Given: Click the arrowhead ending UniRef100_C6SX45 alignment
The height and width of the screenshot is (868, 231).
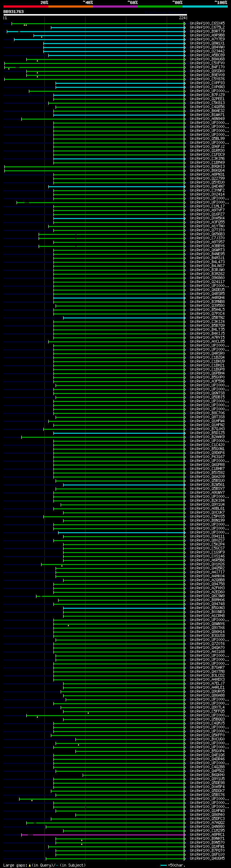Looking at the screenshot, I should click(x=185, y=23).
